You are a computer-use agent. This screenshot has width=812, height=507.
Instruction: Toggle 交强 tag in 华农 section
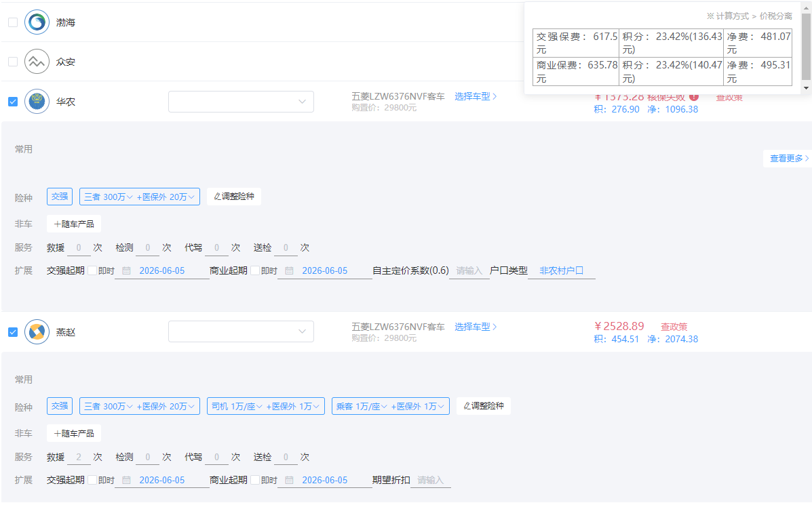pos(60,197)
